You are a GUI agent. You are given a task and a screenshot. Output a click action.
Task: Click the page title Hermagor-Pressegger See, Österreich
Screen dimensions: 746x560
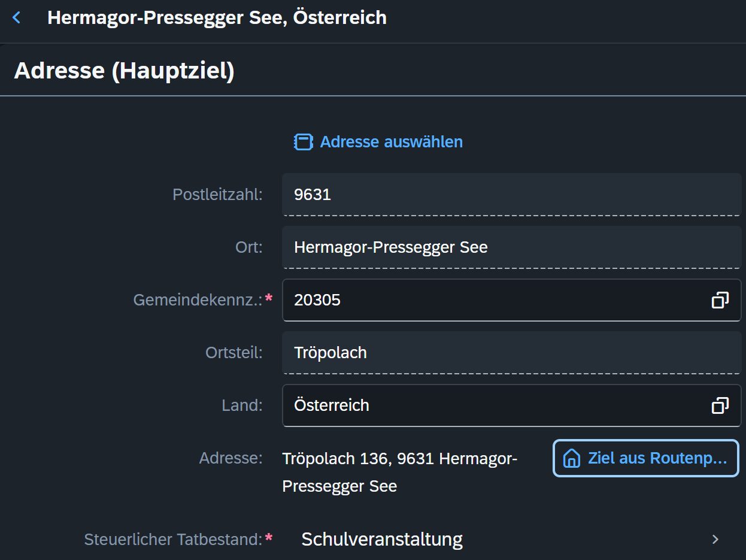[x=217, y=17]
